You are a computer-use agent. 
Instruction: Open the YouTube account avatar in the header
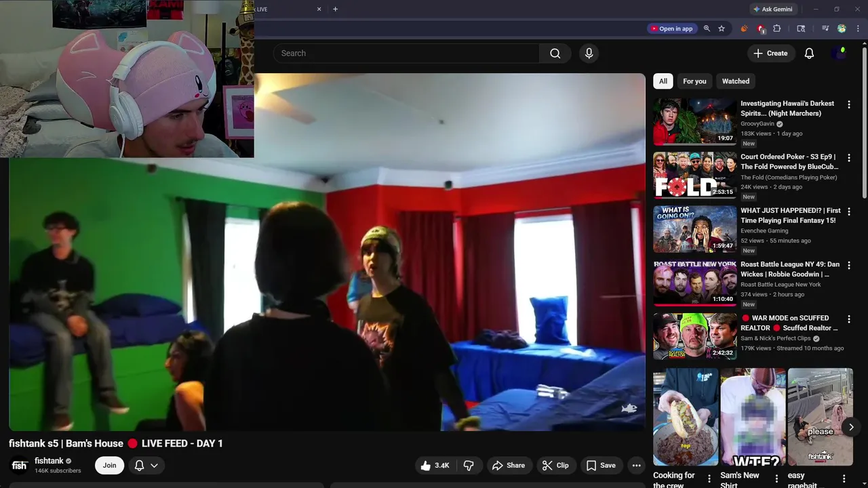click(x=840, y=54)
